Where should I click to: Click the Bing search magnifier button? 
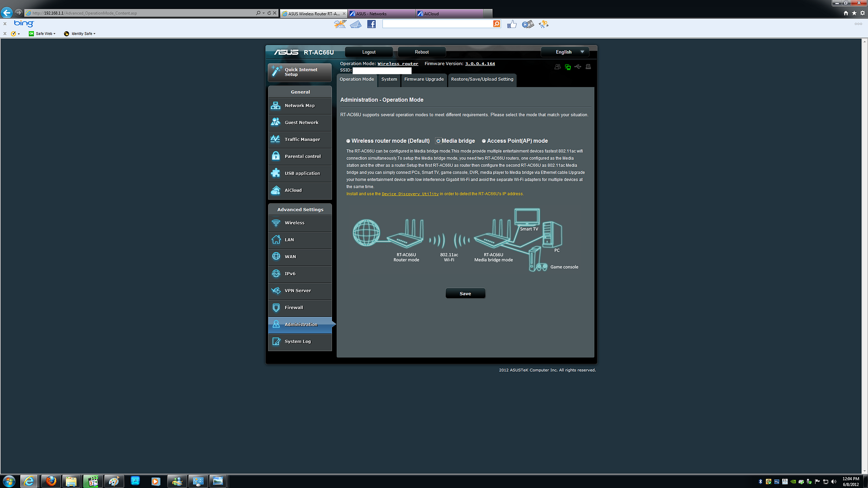tap(496, 24)
